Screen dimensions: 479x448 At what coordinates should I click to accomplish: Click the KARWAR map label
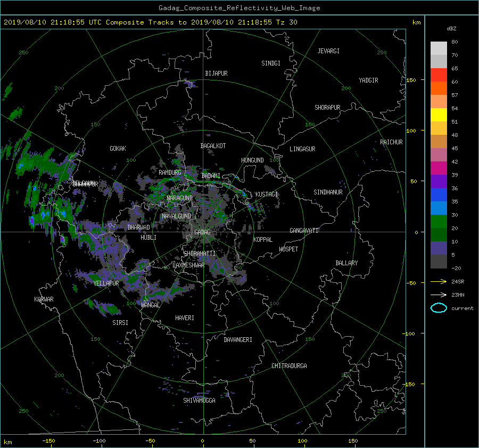click(x=44, y=299)
